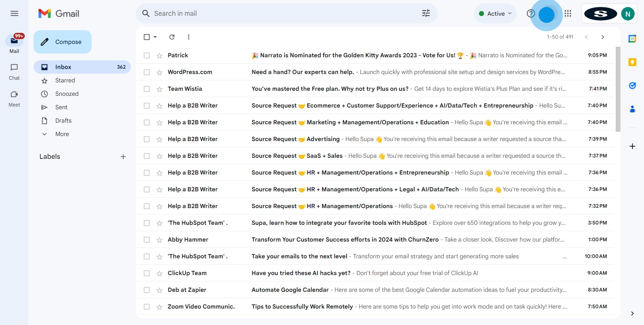Click the Gmail logo
Image resolution: width=644 pixels, height=325 pixels.
click(59, 13)
